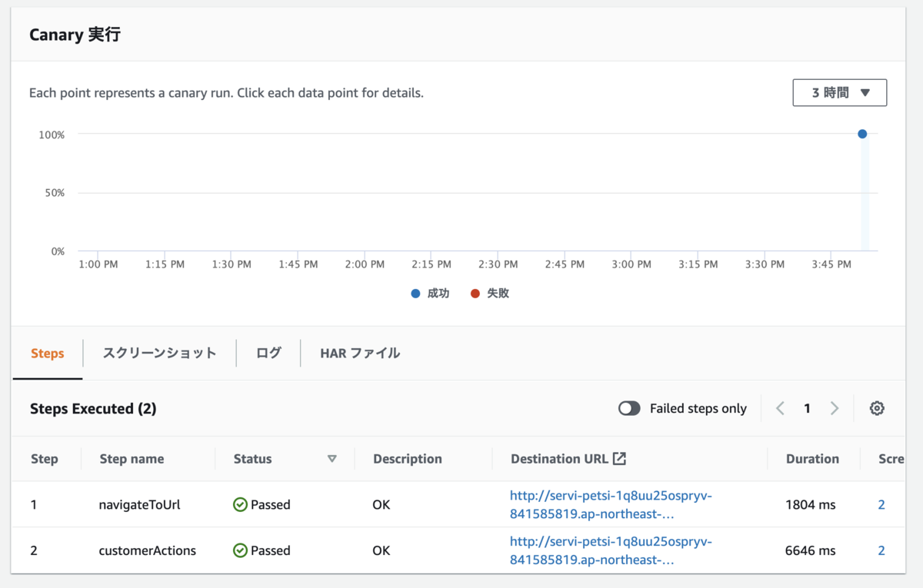Screen dimensions: 923x588
Task: Click the 成功 legend entry
Action: click(x=431, y=294)
